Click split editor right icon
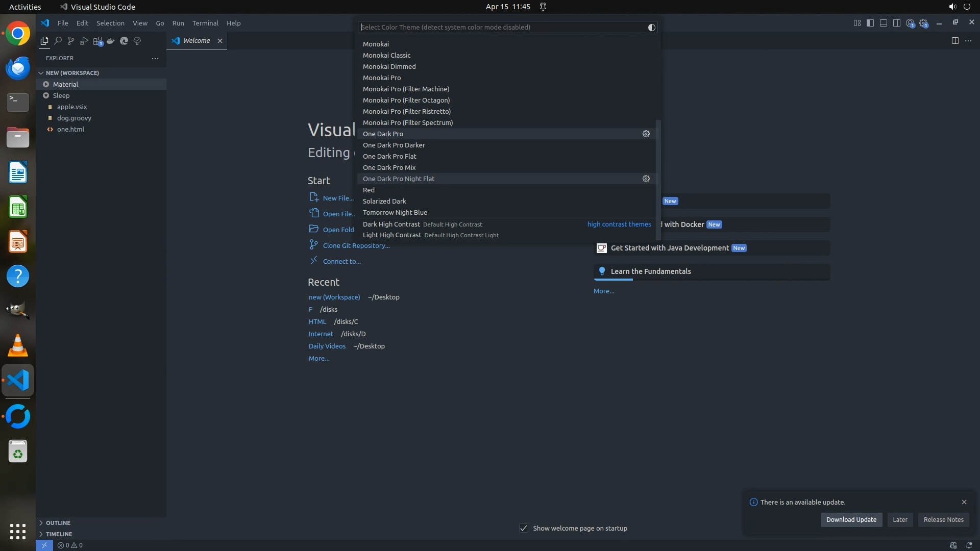The width and height of the screenshot is (980, 551). (955, 41)
